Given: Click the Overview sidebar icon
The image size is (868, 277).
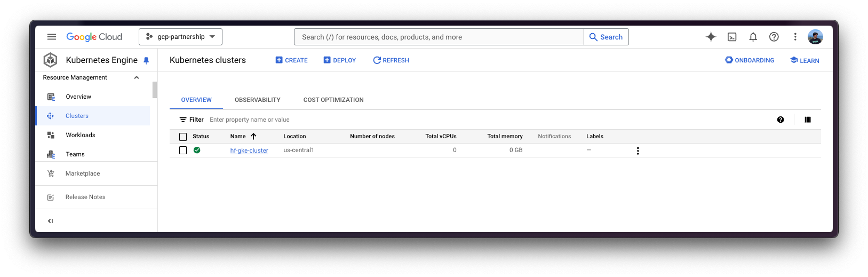Looking at the screenshot, I should coord(51,97).
